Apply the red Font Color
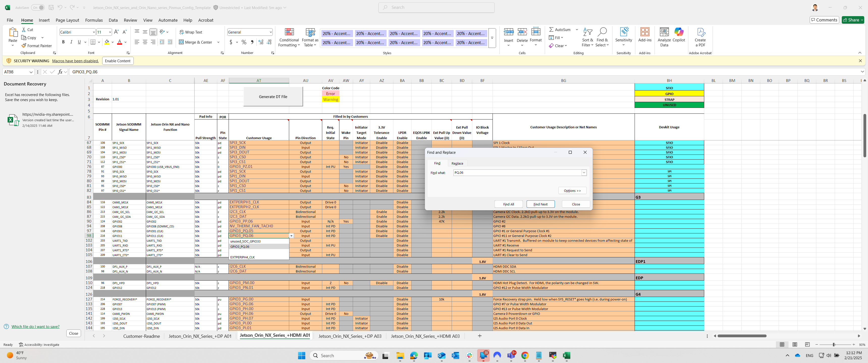The width and height of the screenshot is (868, 363). [120, 42]
